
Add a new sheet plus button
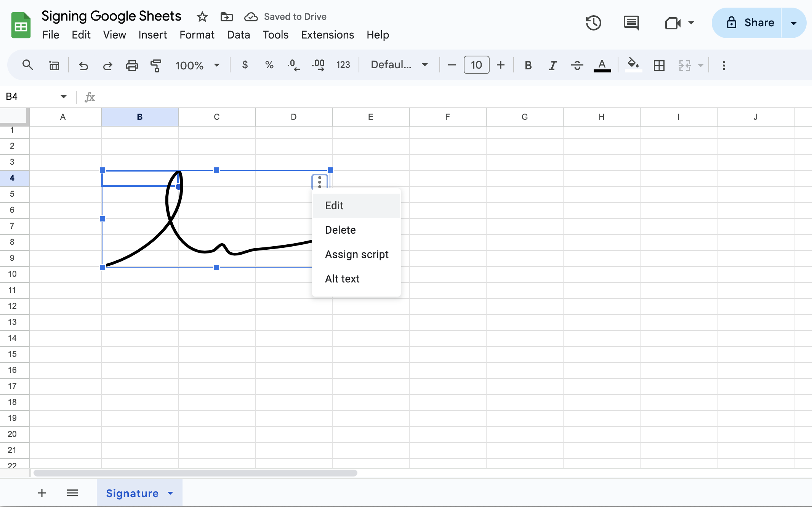[42, 493]
